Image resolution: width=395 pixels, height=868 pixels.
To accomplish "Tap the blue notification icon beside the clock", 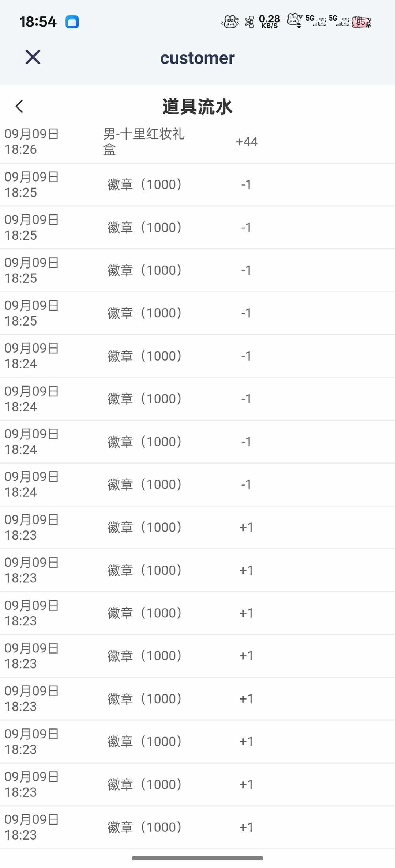I will 72,22.
